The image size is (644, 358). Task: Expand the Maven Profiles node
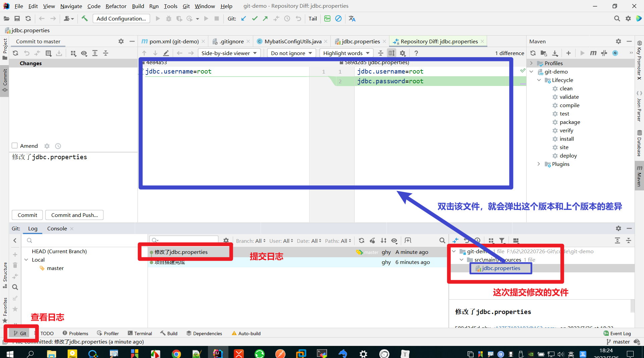click(x=531, y=63)
